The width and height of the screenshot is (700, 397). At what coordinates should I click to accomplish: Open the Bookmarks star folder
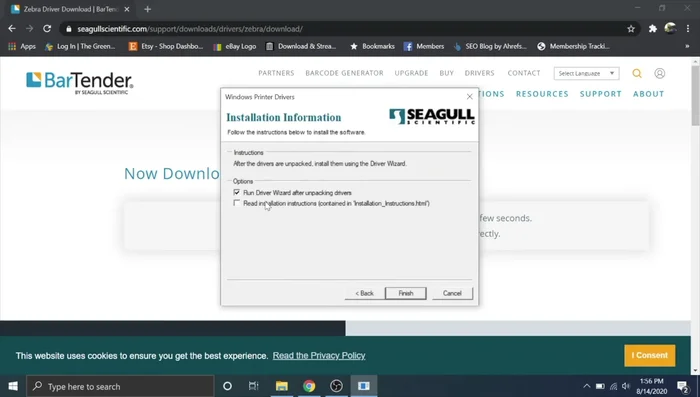point(372,46)
